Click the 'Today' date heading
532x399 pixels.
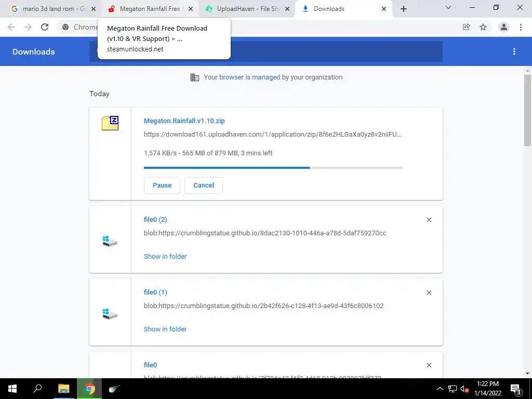pos(99,94)
